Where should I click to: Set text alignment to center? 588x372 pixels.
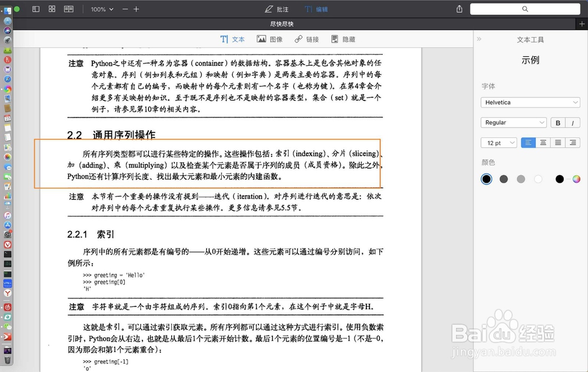[x=543, y=143]
